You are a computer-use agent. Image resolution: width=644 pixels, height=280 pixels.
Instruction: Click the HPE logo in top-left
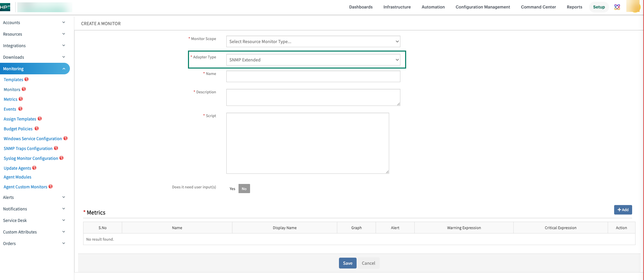tap(5, 7)
